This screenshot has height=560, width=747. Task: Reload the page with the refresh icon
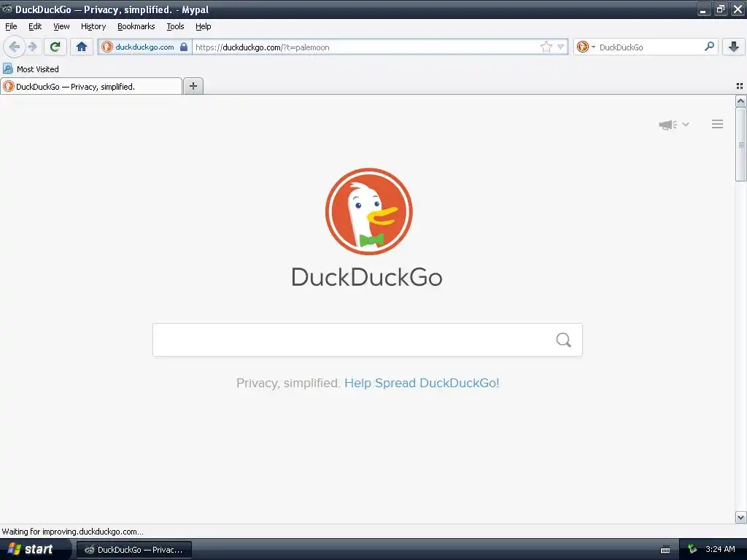[55, 47]
